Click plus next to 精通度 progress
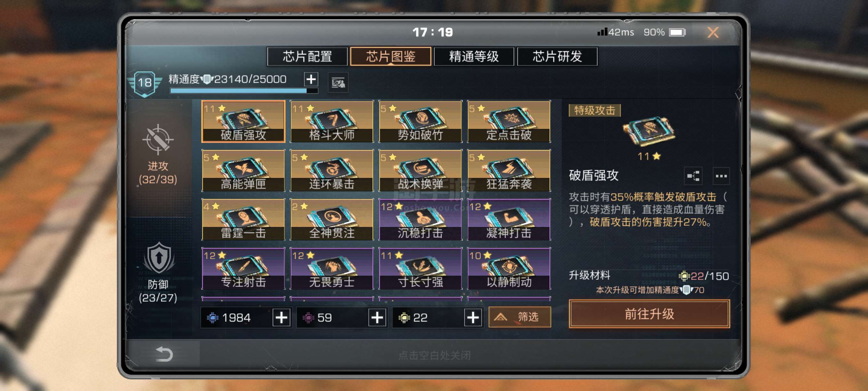Image resolution: width=868 pixels, height=391 pixels. pos(311,79)
